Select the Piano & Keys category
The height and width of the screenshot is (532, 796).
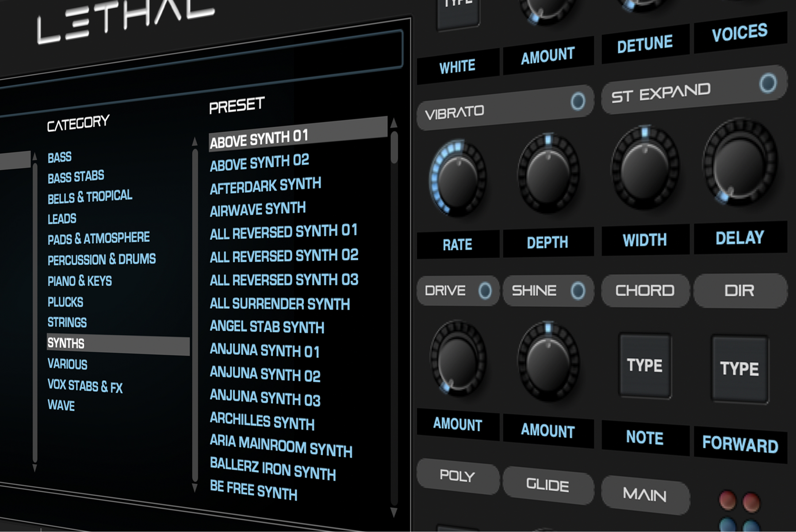(x=80, y=281)
